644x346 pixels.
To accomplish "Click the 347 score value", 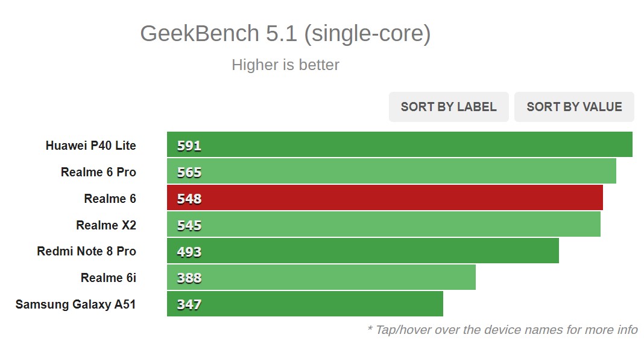I will pyautogui.click(x=189, y=305).
